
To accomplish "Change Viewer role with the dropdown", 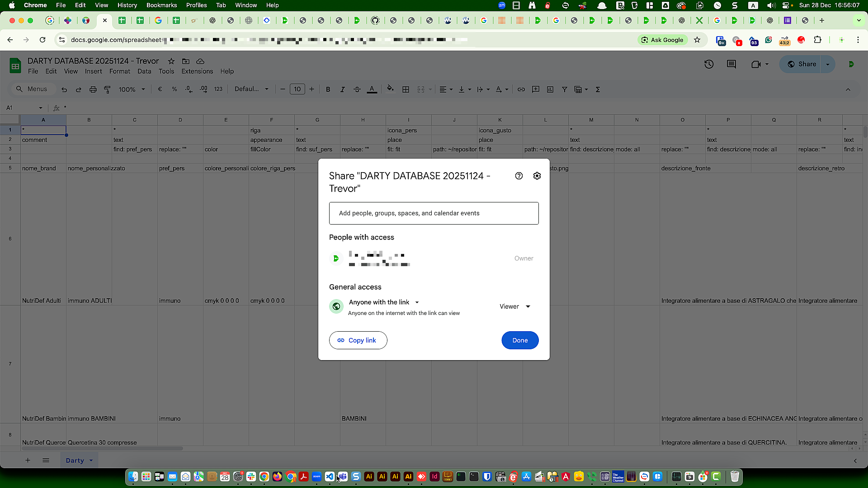I will (x=514, y=306).
